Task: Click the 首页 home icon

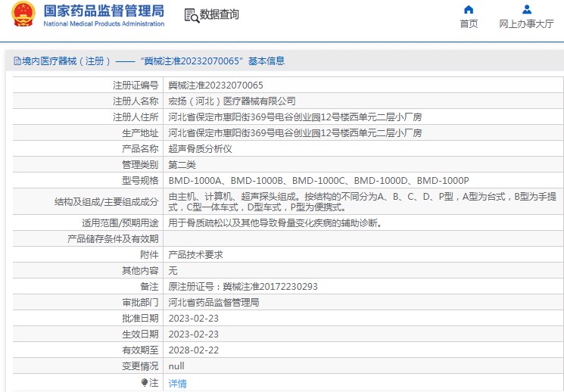Action: [469, 9]
